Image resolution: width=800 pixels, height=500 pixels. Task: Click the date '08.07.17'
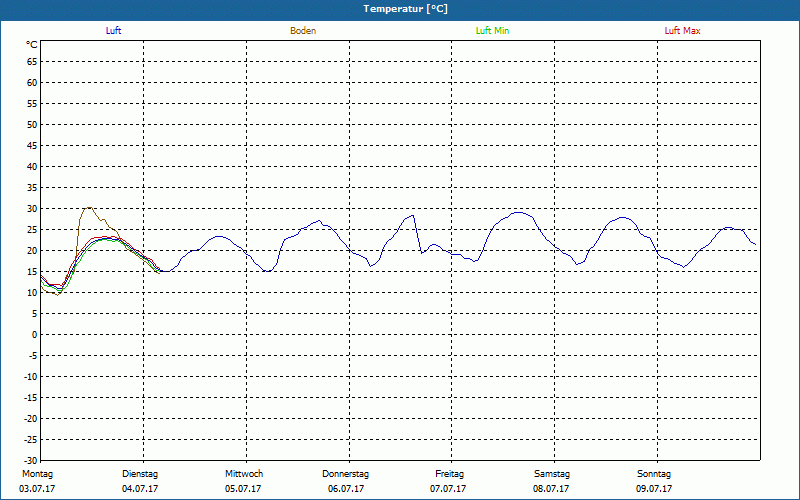pyautogui.click(x=551, y=489)
